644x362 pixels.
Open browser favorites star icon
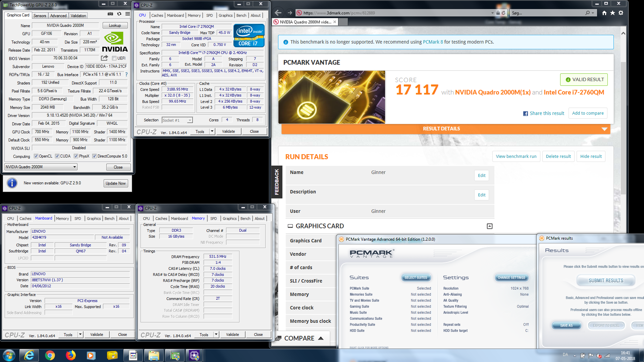tap(612, 13)
